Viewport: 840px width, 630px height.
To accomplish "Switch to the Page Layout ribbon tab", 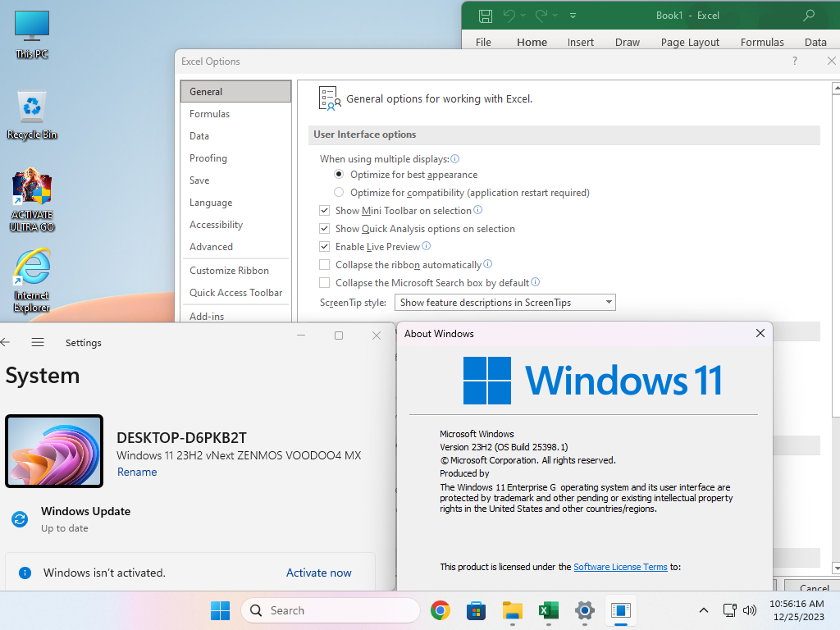I will [x=690, y=42].
